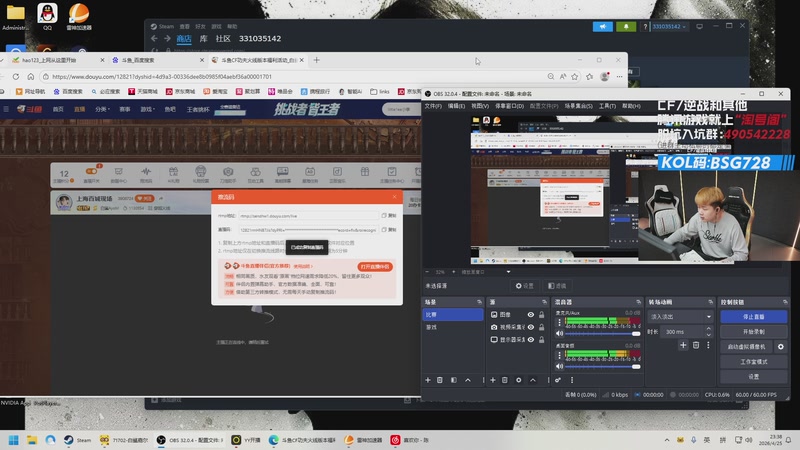Image resolution: width=800 pixels, height=450 pixels.
Task: Mute the 麦克风/Aux channel
Action: 559,333
